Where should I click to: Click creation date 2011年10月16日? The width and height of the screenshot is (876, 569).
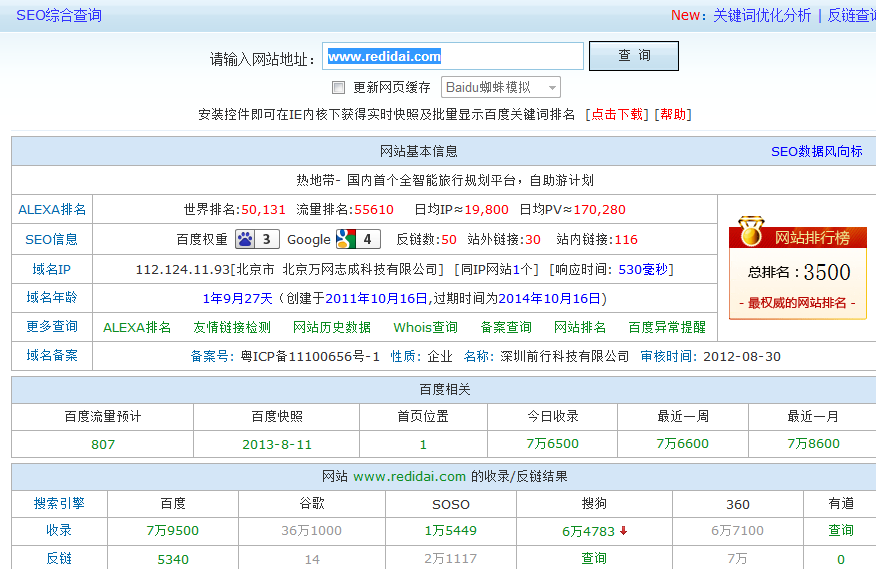[x=376, y=298]
